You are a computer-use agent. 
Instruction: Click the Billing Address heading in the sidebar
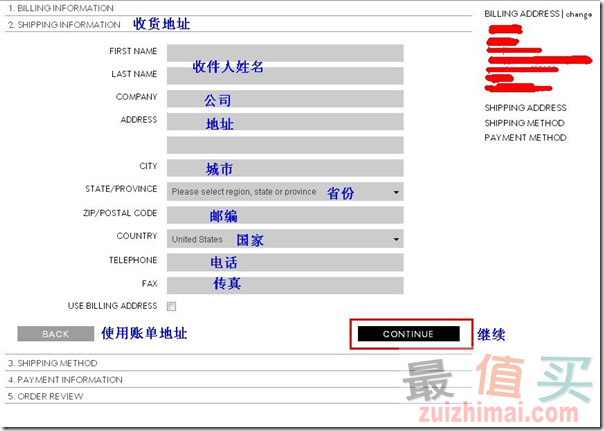(522, 14)
